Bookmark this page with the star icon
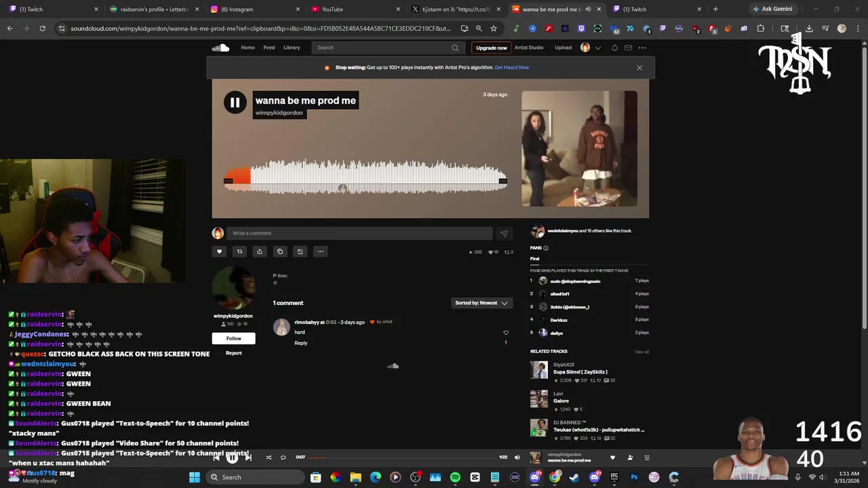This screenshot has height=488, width=868. pos(494,28)
